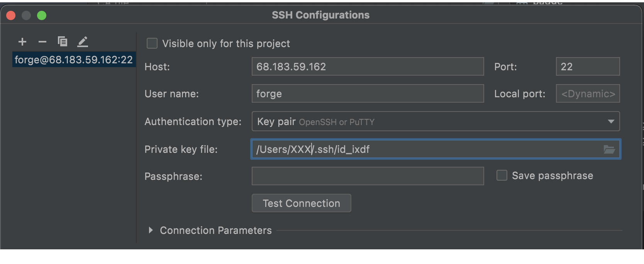Image resolution: width=644 pixels, height=264 pixels.
Task: Select forge@68.183.59.162:22 in the list
Action: pyautogui.click(x=73, y=60)
